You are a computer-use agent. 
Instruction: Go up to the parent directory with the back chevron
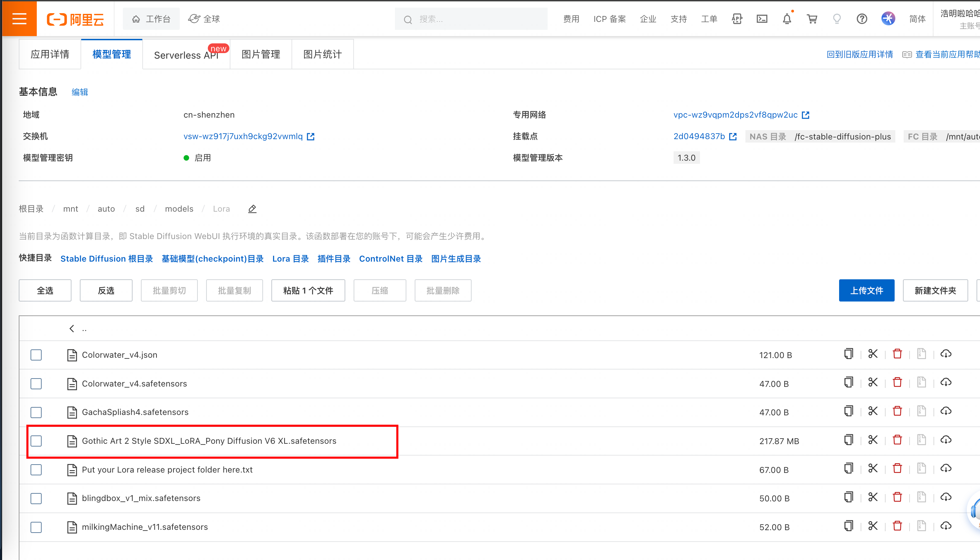click(x=71, y=329)
